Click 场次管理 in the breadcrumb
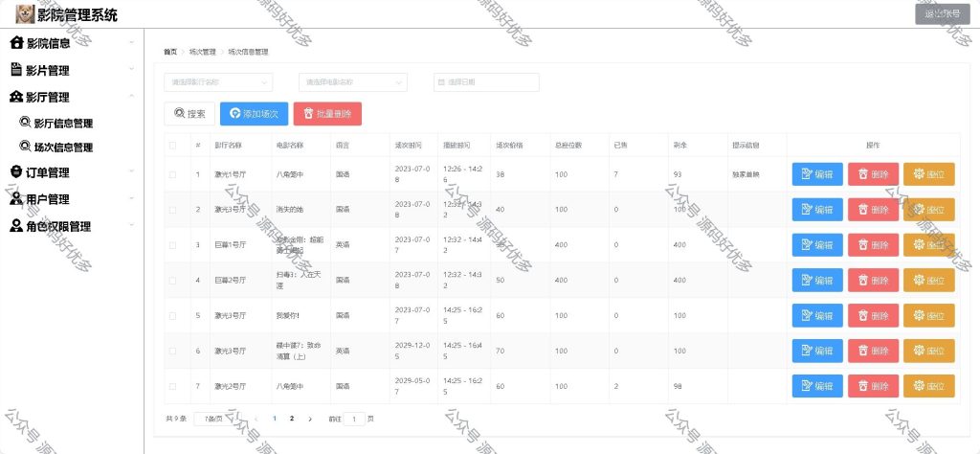This screenshot has width=980, height=454. coord(203,52)
